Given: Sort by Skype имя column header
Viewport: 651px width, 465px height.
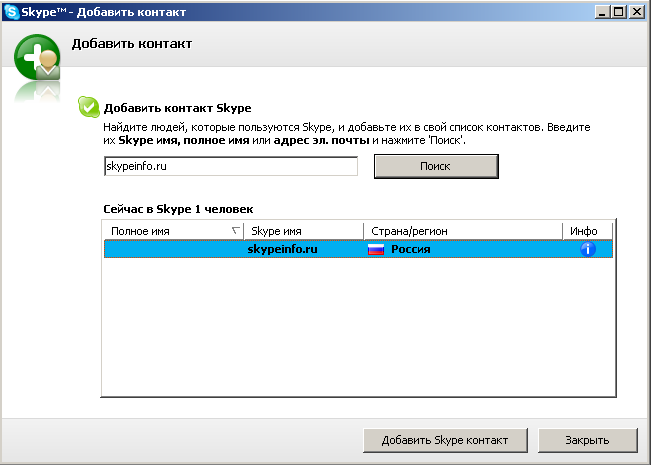Looking at the screenshot, I should click(x=304, y=231).
